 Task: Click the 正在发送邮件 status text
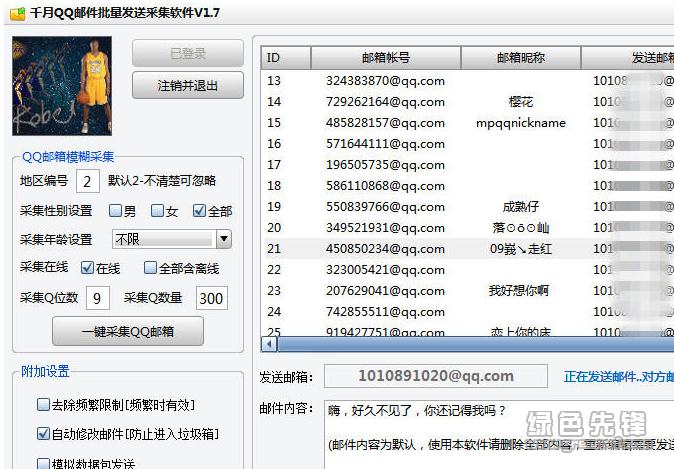(x=619, y=377)
